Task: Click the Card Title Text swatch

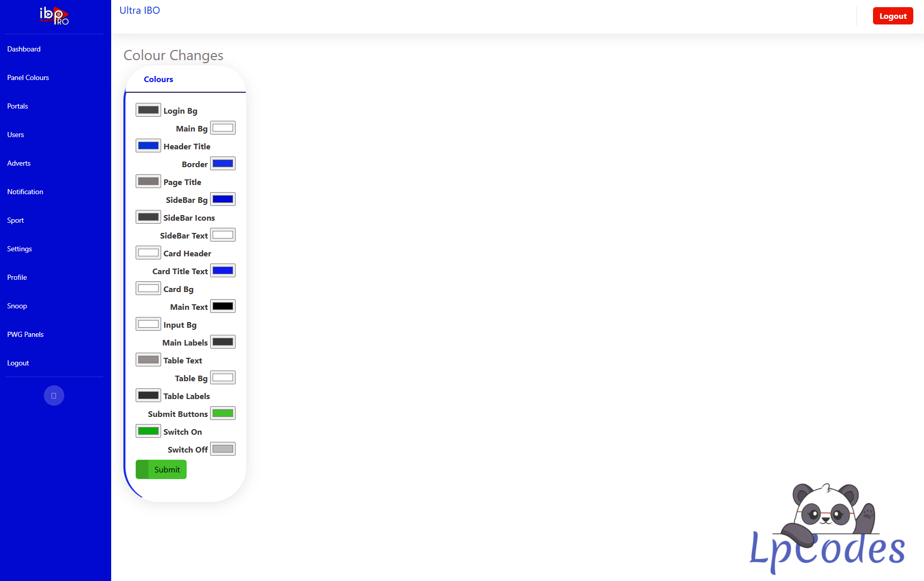Action: click(223, 271)
